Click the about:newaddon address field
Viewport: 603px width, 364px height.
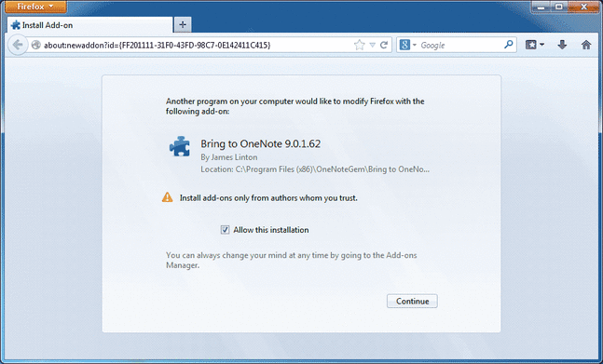[x=196, y=45]
